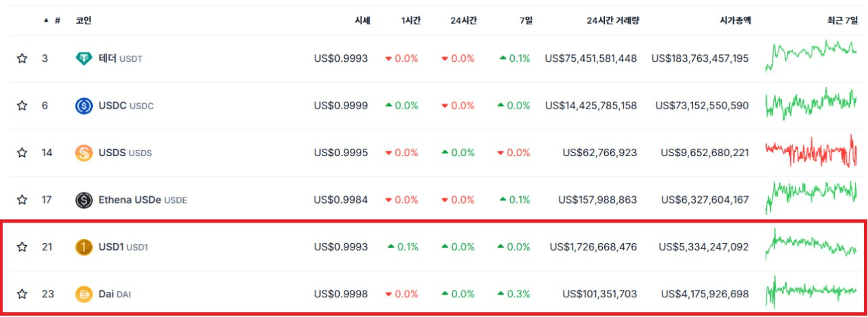Click the Tether (테더) coin logo
The width and height of the screenshot is (868, 317).
point(83,58)
